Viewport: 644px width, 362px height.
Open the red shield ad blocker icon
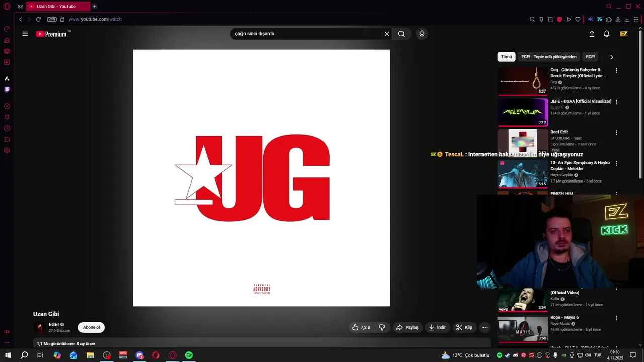559,19
